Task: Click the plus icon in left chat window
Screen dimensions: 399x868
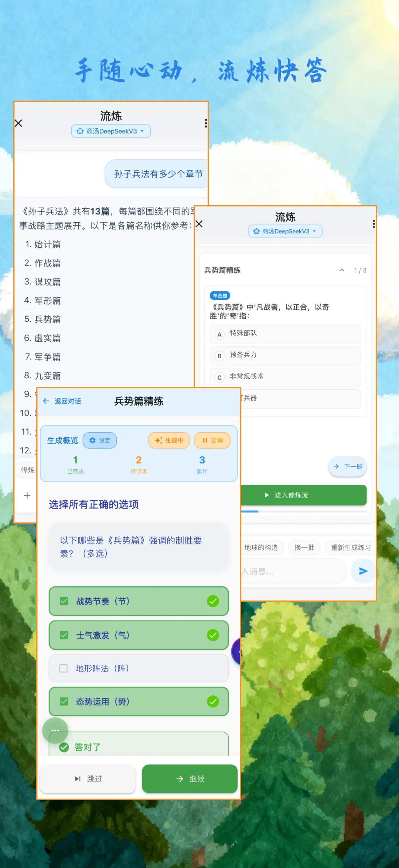Action: 27,496
